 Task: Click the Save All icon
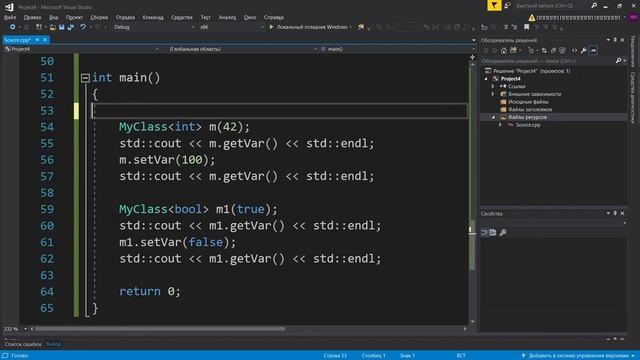point(71,27)
